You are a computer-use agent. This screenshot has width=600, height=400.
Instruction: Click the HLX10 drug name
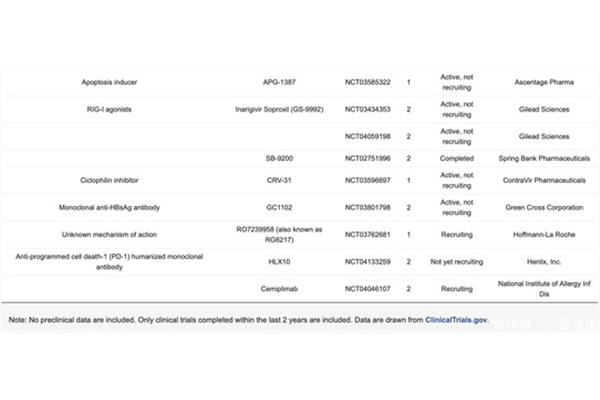[x=279, y=261]
